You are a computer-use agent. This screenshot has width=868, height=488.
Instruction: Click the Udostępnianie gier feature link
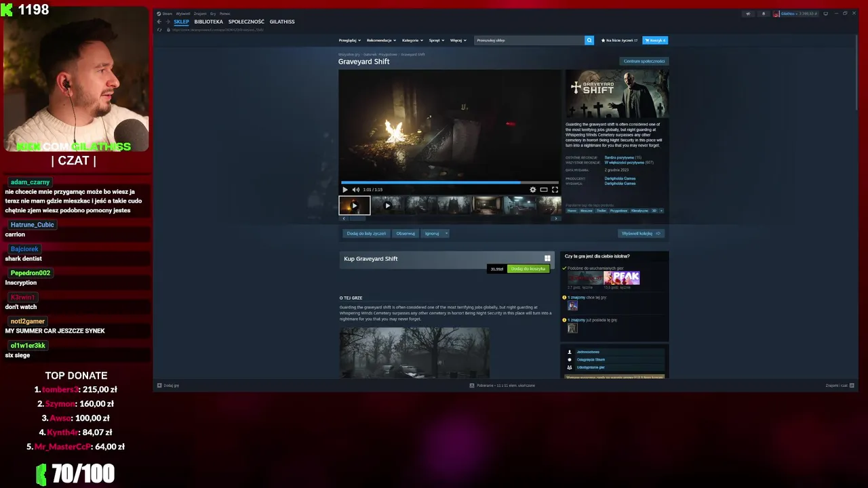591,367
